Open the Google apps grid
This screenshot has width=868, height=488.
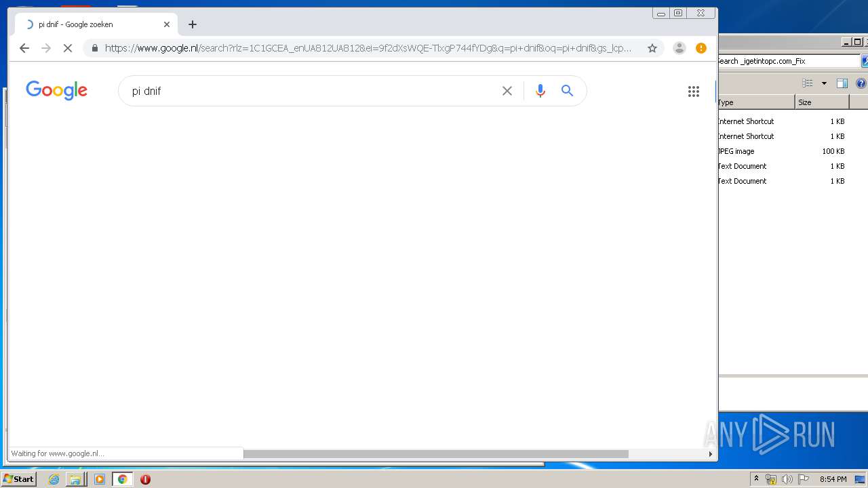(x=694, y=91)
